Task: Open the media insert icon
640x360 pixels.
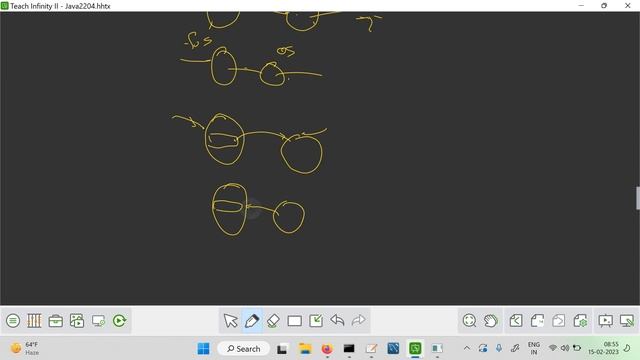Action: coord(77,321)
